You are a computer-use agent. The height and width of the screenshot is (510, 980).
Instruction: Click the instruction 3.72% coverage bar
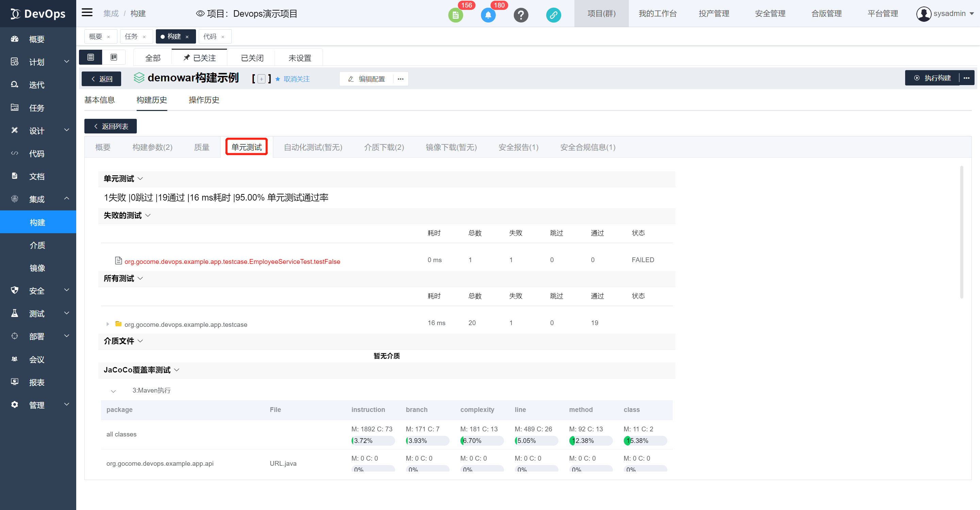[373, 441]
